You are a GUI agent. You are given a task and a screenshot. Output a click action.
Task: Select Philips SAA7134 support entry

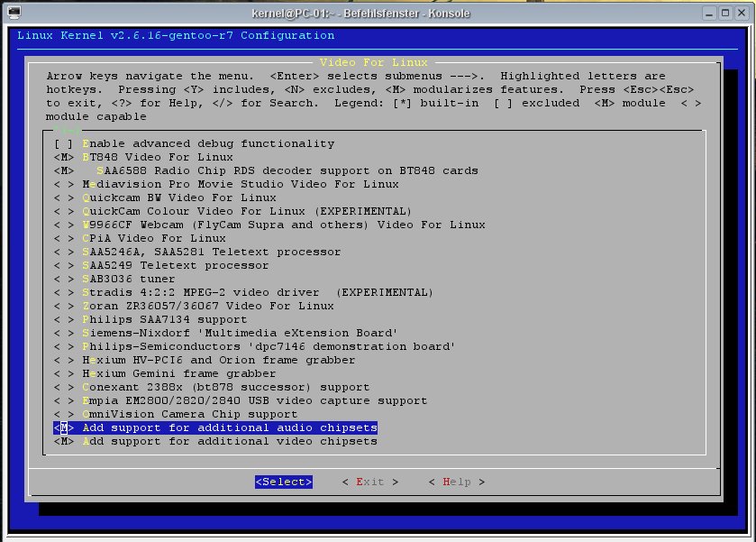click(x=150, y=319)
